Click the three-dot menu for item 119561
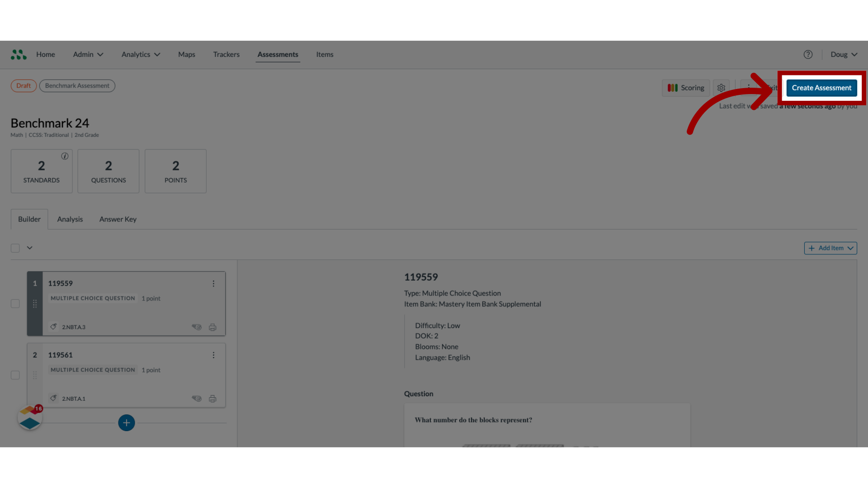This screenshot has width=868, height=488. (x=213, y=355)
